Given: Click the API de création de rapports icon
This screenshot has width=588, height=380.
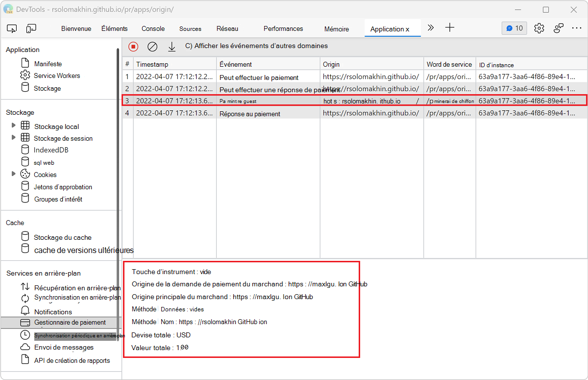Looking at the screenshot, I should pyautogui.click(x=25, y=360).
